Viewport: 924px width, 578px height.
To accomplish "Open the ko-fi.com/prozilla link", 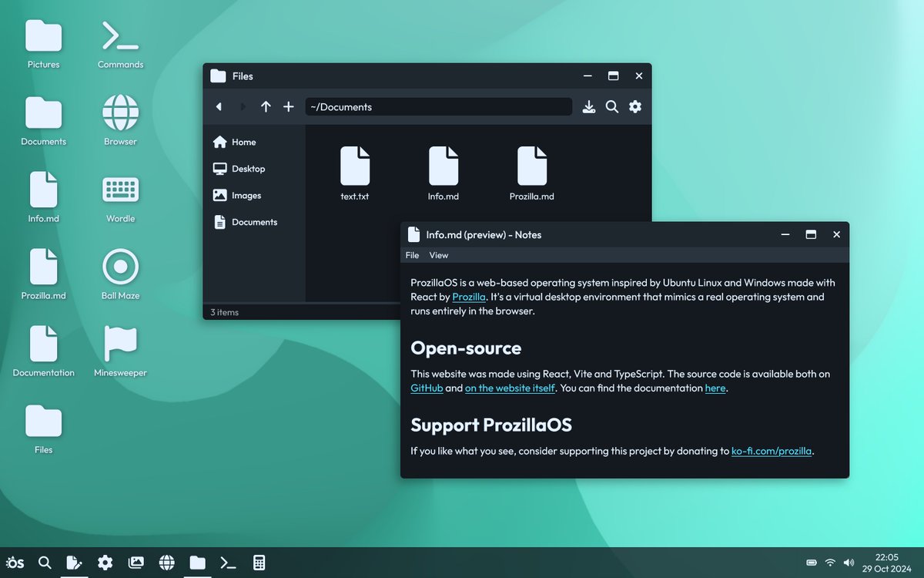I will (x=772, y=451).
